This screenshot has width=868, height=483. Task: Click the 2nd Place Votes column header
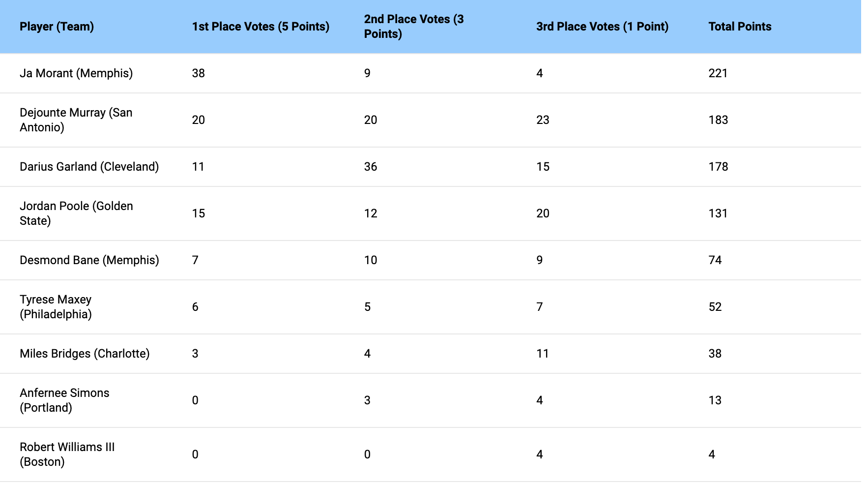pyautogui.click(x=414, y=27)
